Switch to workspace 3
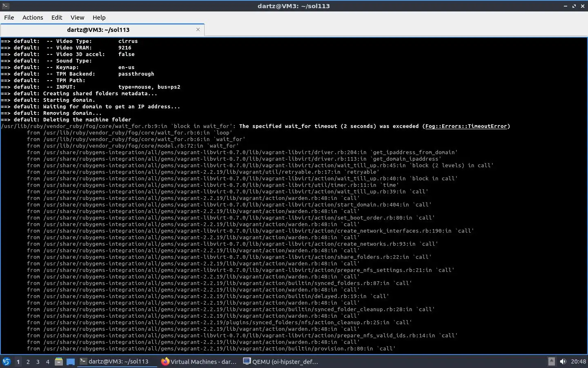The width and height of the screenshot is (588, 368). point(38,361)
